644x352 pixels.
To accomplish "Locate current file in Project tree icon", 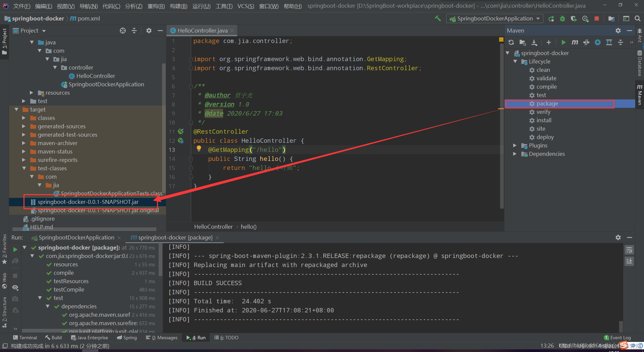I will coord(123,31).
